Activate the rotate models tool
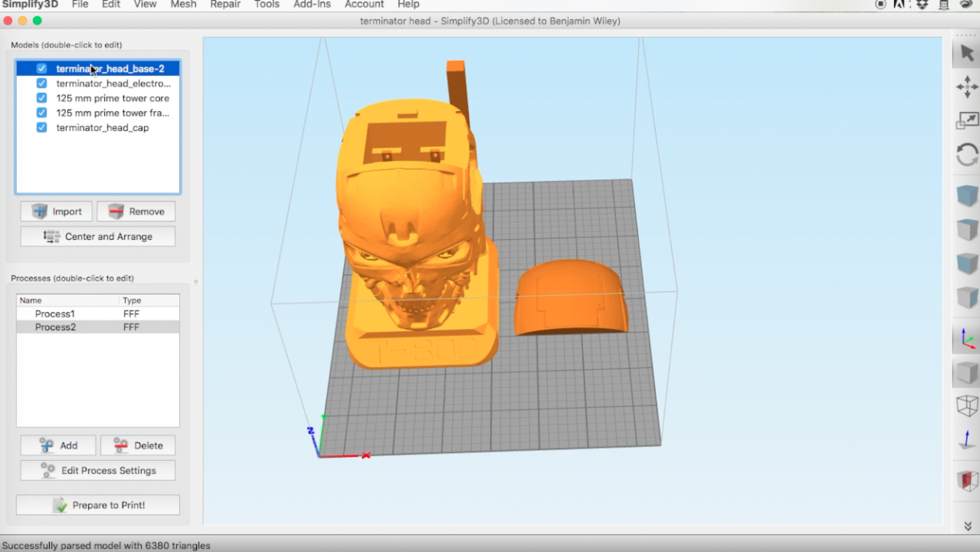This screenshot has width=980, height=552. (x=967, y=155)
